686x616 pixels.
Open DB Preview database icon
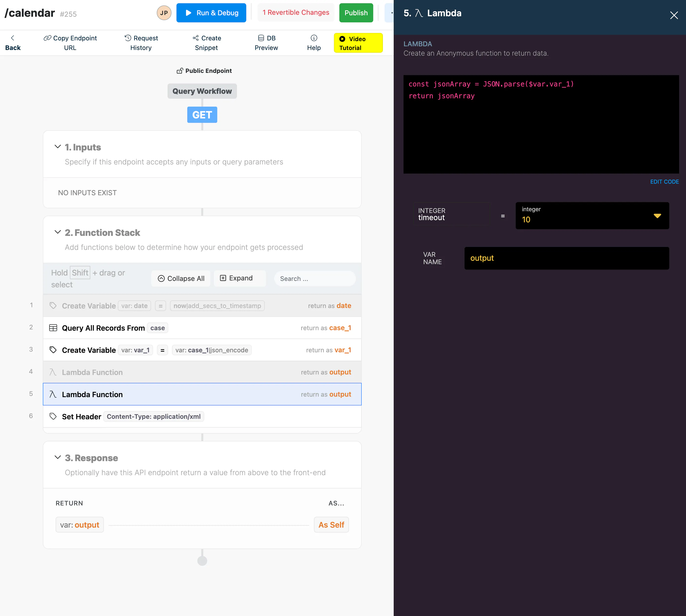tap(261, 38)
